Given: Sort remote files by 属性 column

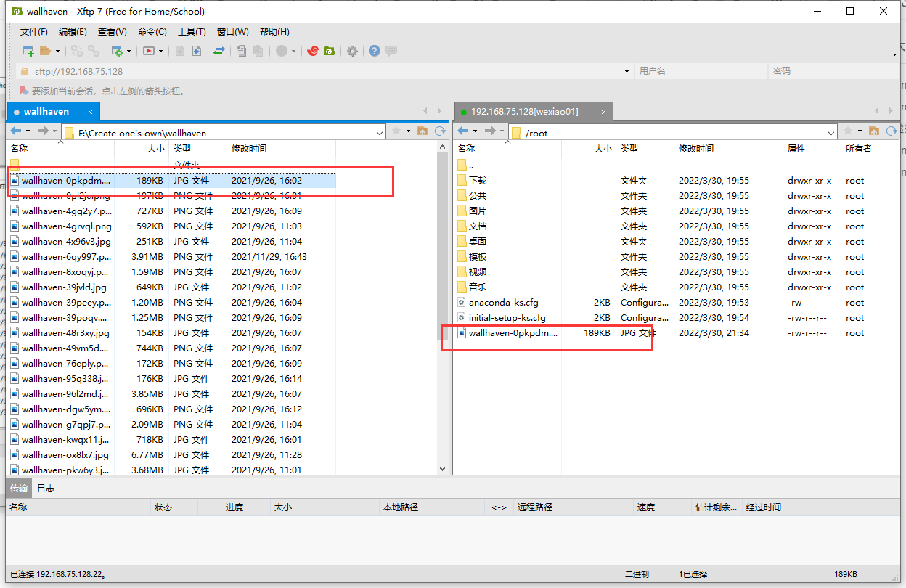Looking at the screenshot, I should [x=812, y=148].
